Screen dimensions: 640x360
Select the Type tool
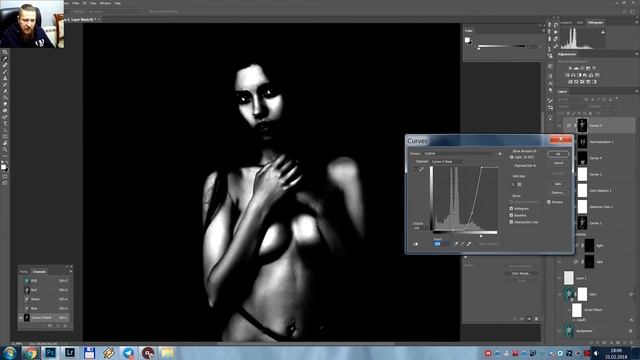click(x=5, y=123)
